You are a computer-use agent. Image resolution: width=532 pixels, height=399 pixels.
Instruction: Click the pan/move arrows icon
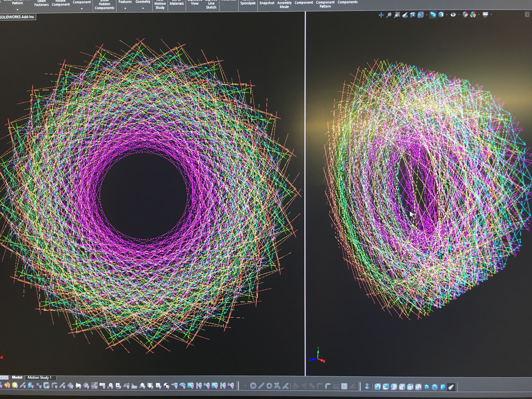click(x=381, y=15)
